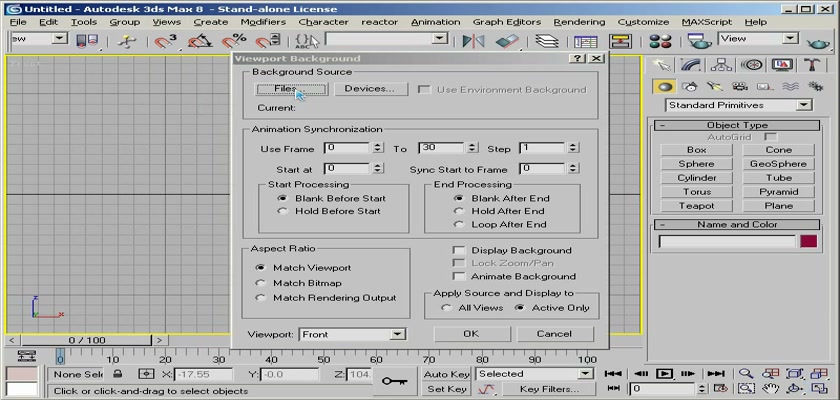The height and width of the screenshot is (400, 840).
Task: Click the Devices... button
Action: tap(370, 89)
